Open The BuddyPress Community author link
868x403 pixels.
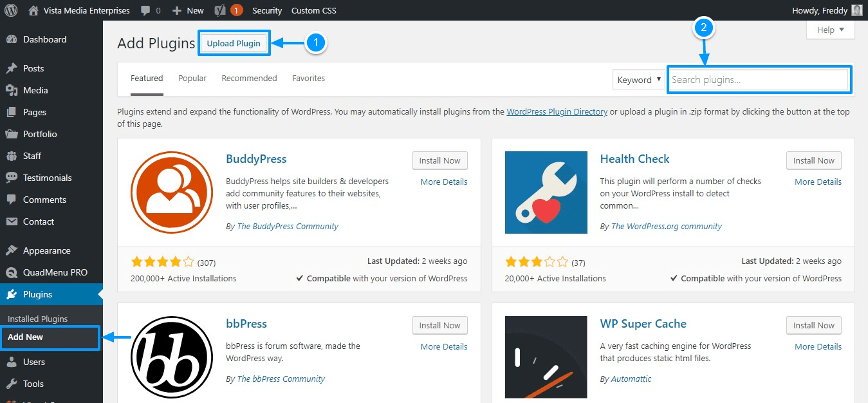click(x=288, y=227)
